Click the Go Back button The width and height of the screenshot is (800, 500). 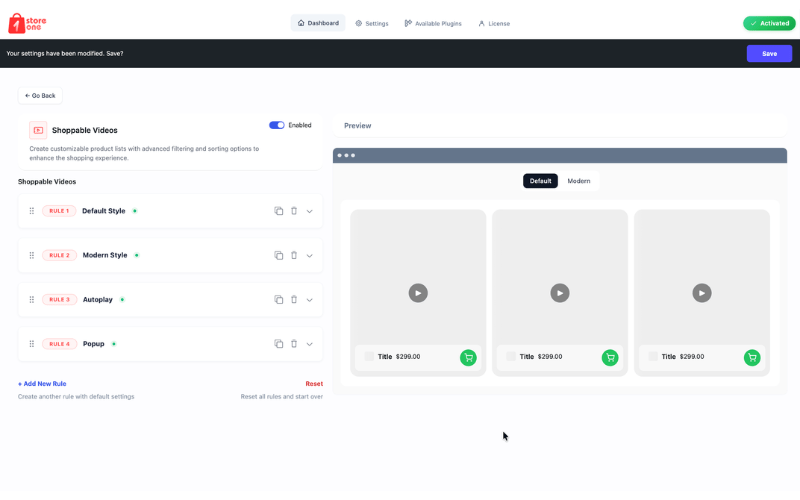coord(40,95)
